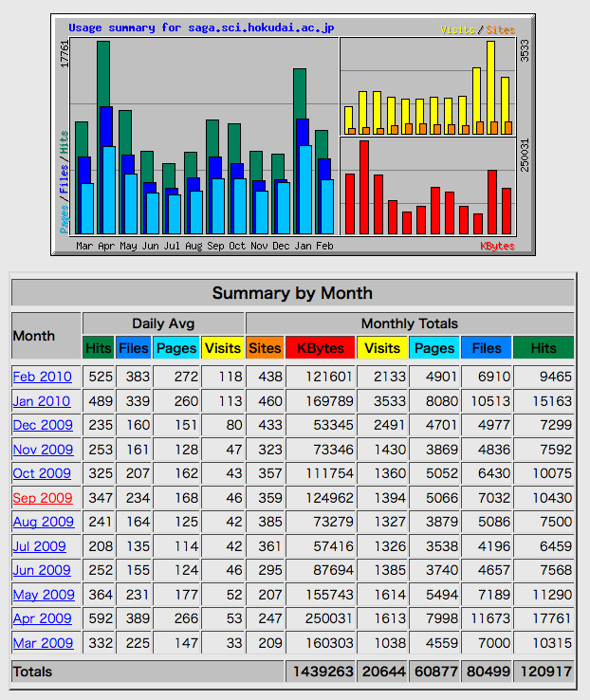Image resolution: width=590 pixels, height=700 pixels.
Task: Select the total hits value 120917
Action: pyautogui.click(x=545, y=672)
